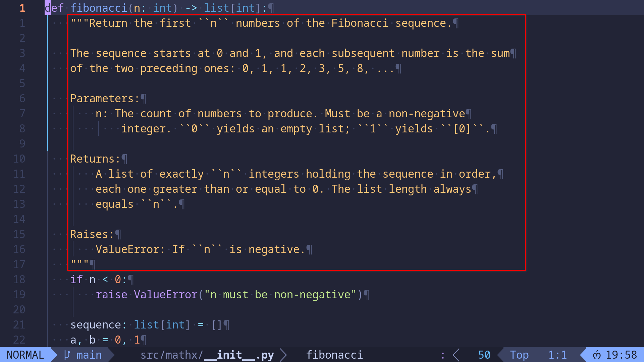Click the breadcrumb chevron after __init__.py

283,355
